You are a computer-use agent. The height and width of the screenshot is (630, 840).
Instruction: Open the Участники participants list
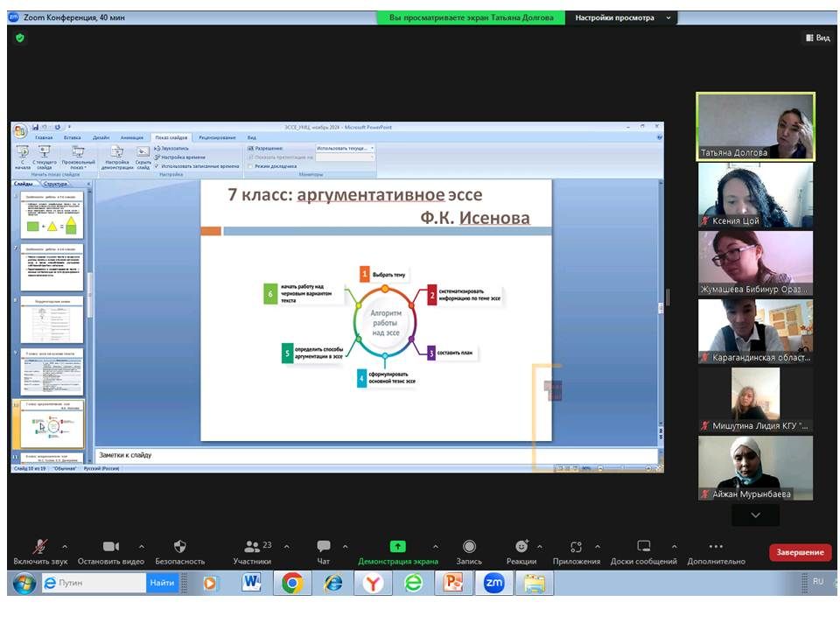[252, 547]
